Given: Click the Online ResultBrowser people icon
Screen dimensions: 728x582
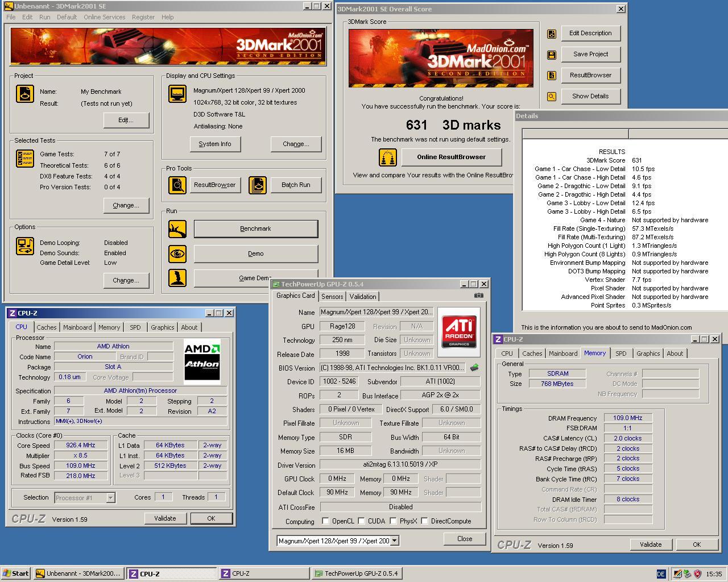Looking at the screenshot, I should coord(388,157).
